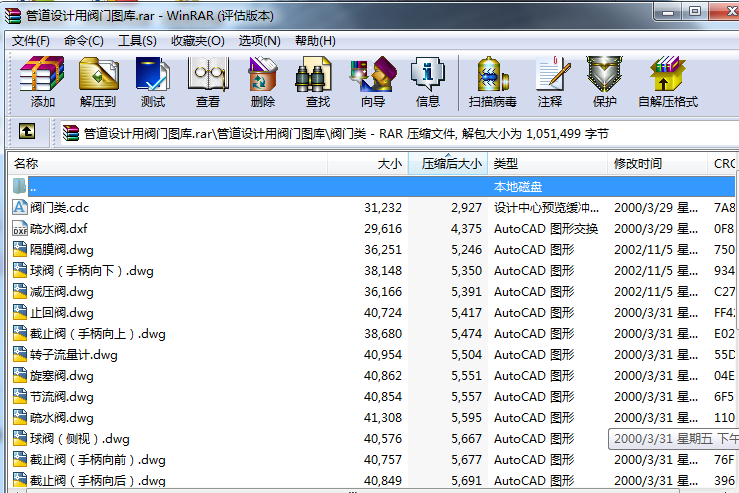Click the 解压到 (Extract to) toolbar icon

(x=98, y=74)
